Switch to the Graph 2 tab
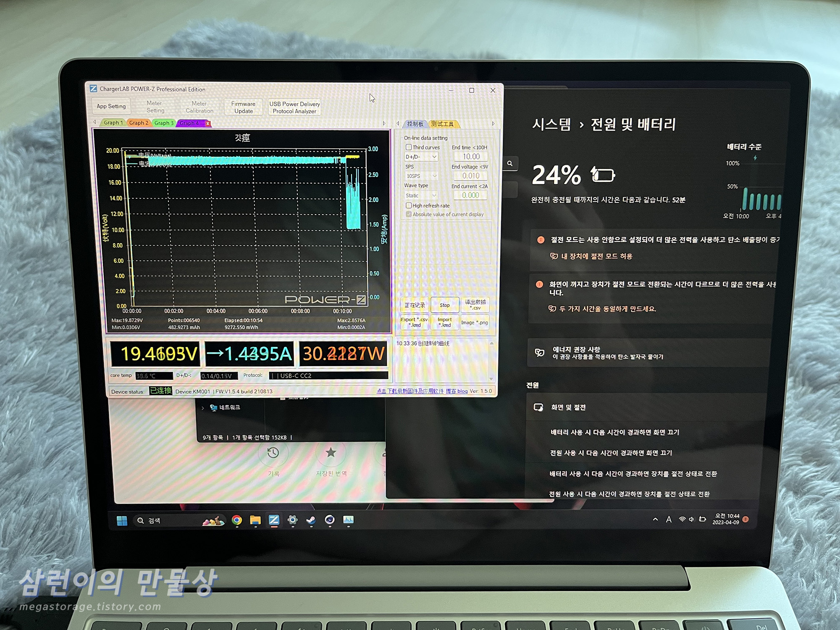The height and width of the screenshot is (630, 840). pyautogui.click(x=139, y=123)
